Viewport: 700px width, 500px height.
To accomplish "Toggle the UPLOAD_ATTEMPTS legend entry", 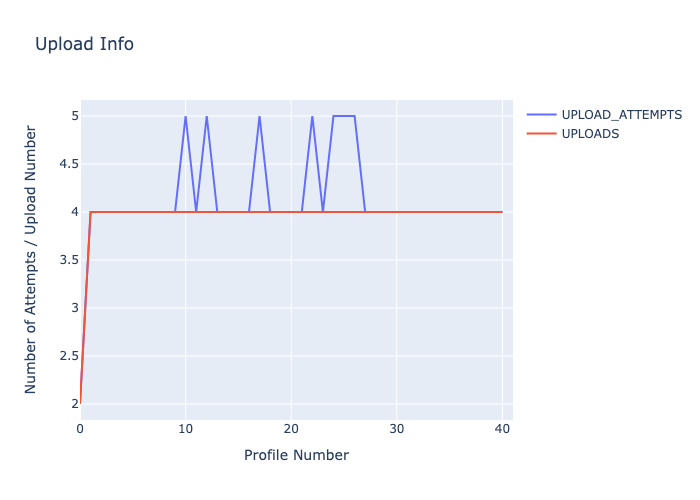I will [x=621, y=115].
